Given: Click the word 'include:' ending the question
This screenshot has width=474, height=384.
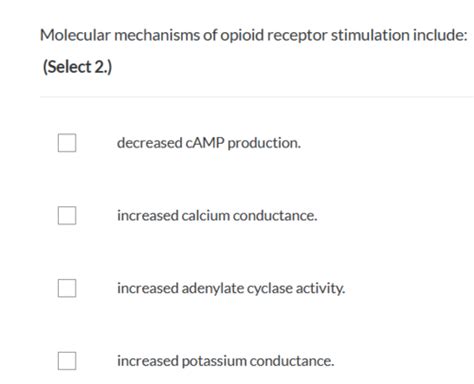Looking at the screenshot, I should (440, 35).
